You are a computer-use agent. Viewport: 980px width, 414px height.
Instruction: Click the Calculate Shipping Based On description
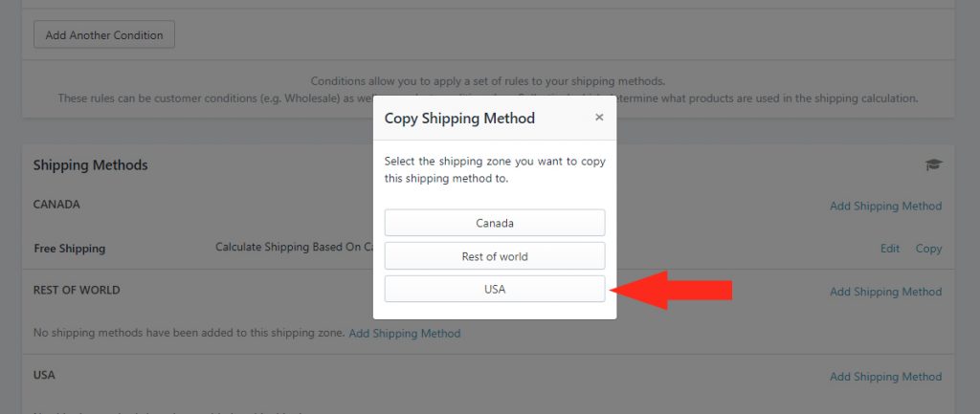[294, 248]
